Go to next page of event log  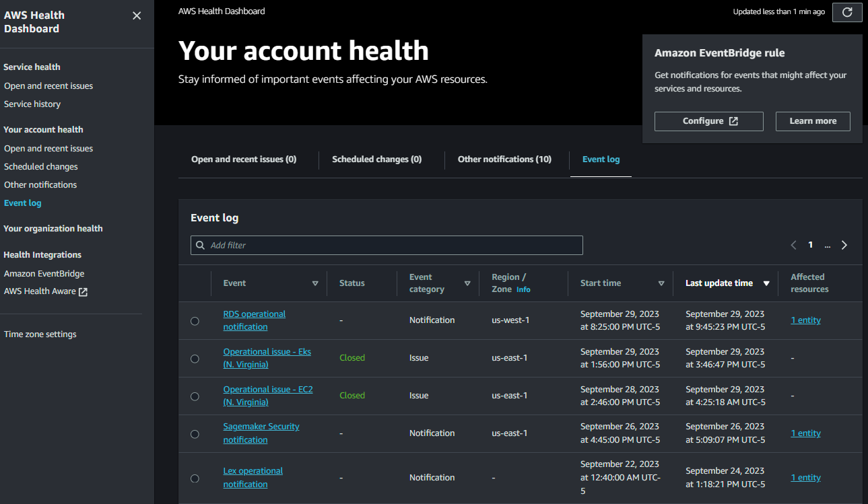point(844,245)
